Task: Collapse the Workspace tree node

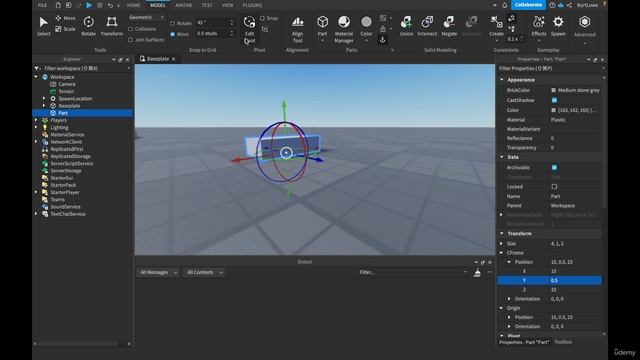Action: tap(36, 77)
